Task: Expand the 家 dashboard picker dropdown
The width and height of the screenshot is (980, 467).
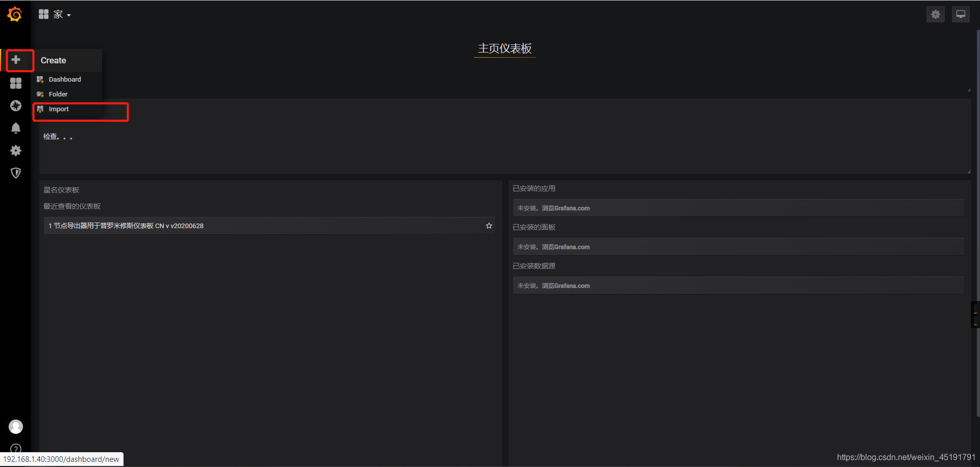Action: 55,14
